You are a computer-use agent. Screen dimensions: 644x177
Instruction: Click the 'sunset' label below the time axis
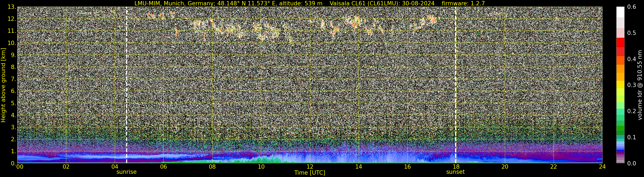pos(455,172)
